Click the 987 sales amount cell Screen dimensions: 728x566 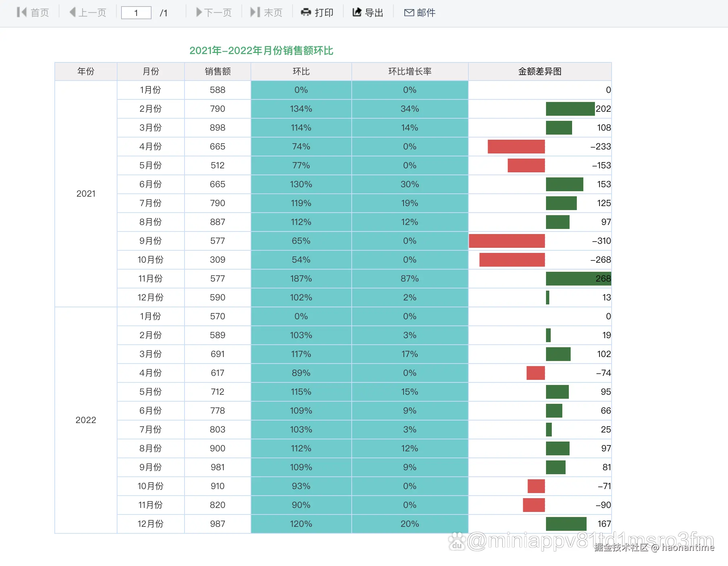click(x=218, y=524)
